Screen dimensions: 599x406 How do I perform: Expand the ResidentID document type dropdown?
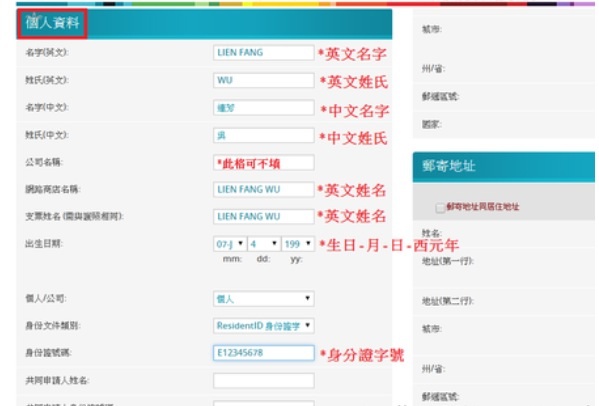click(264, 326)
